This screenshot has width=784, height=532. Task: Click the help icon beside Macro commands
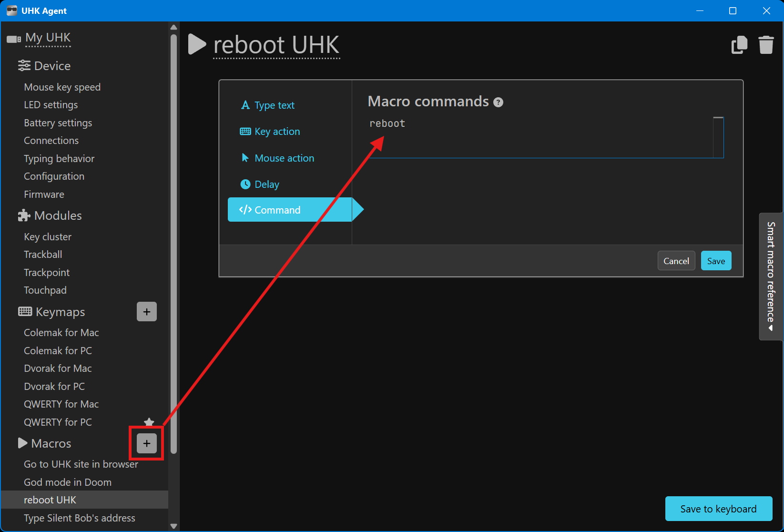point(498,102)
